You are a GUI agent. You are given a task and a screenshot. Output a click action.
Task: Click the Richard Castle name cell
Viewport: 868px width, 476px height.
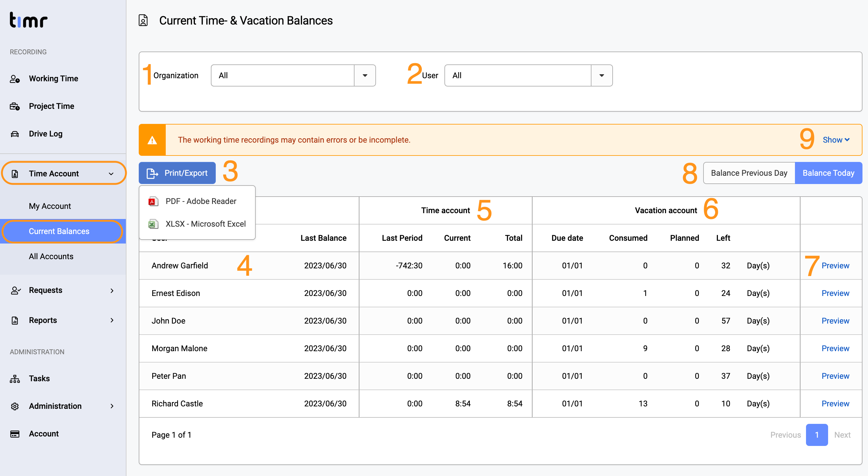pos(177,404)
